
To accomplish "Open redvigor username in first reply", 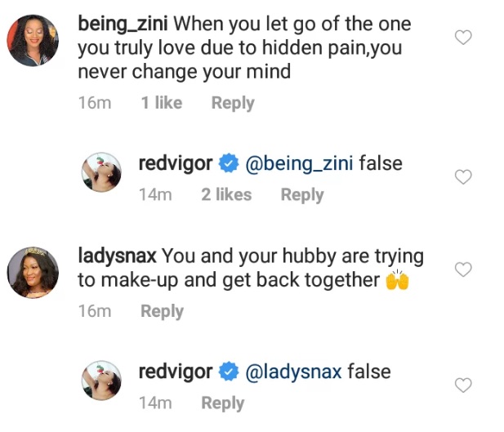I will coord(175,163).
